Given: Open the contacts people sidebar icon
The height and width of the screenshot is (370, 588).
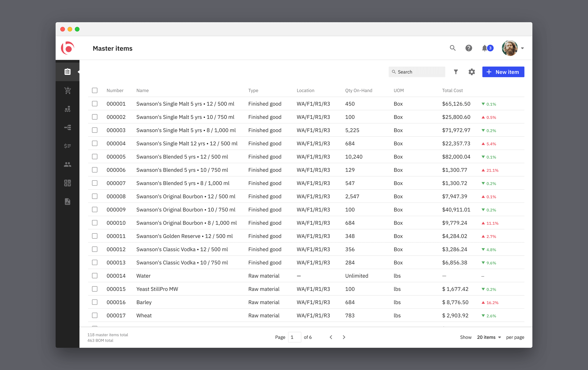Looking at the screenshot, I should point(67,165).
